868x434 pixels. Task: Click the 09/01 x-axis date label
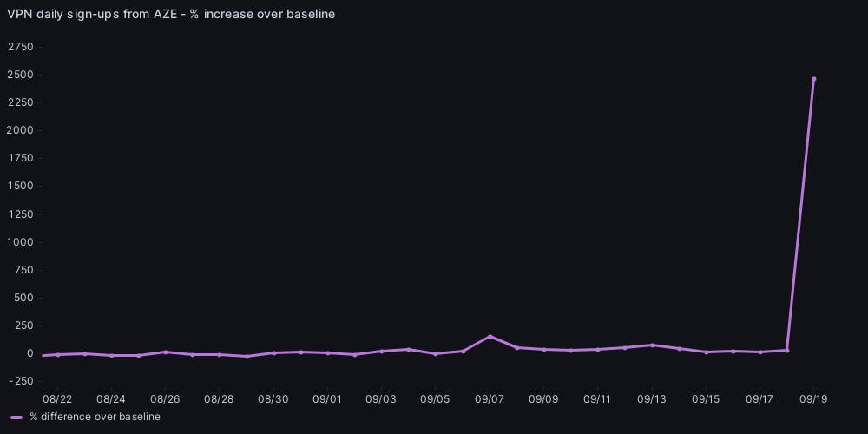pyautogui.click(x=327, y=399)
